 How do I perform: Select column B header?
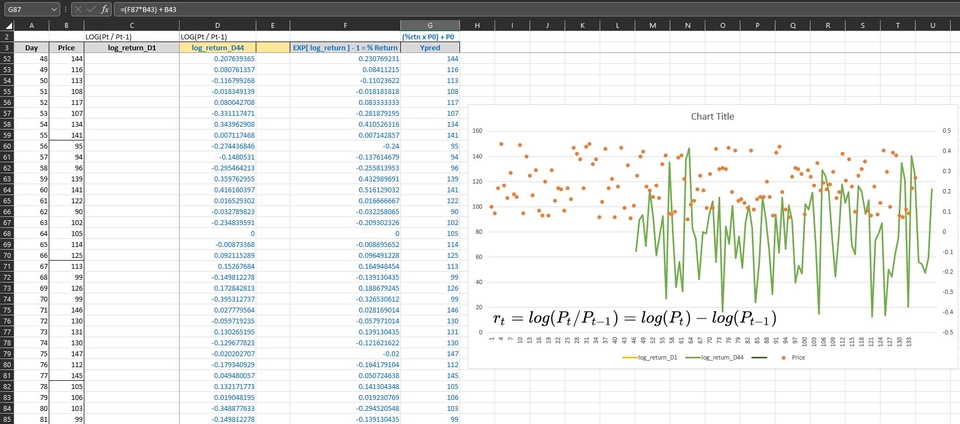[x=66, y=25]
